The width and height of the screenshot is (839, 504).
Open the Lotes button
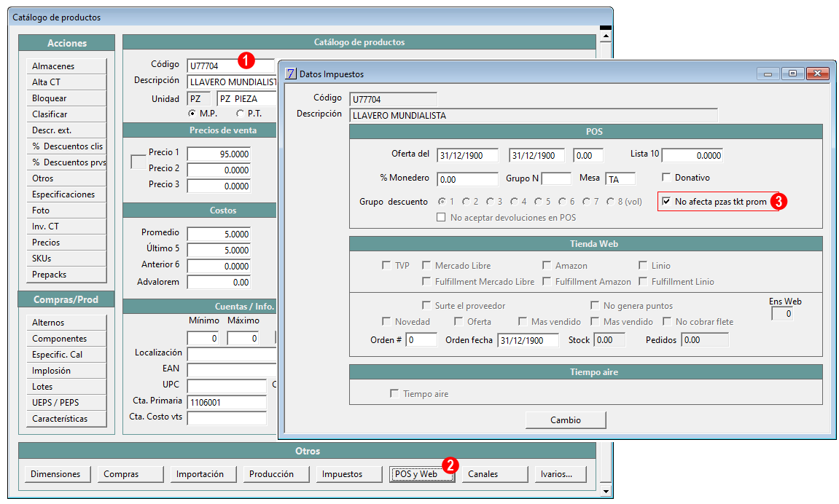(66, 387)
